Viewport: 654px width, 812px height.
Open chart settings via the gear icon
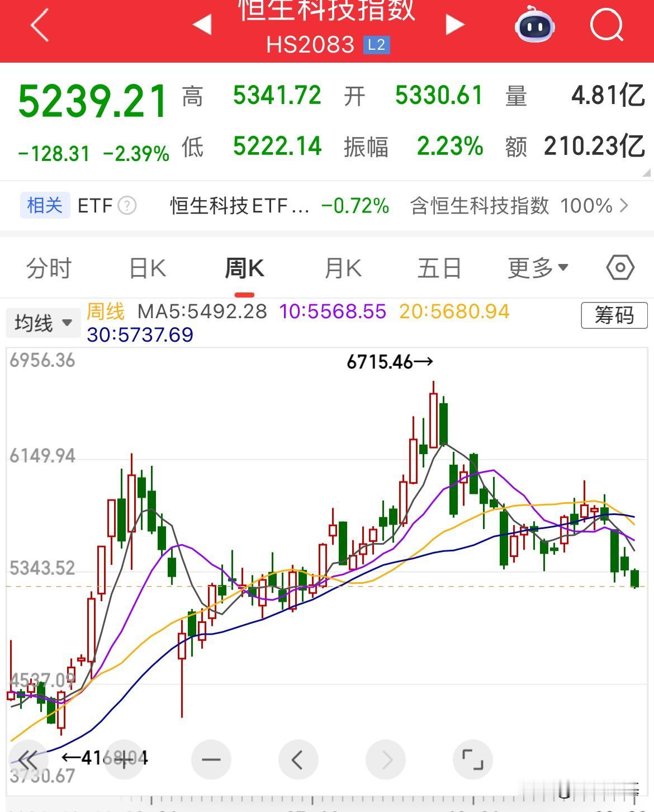619,268
